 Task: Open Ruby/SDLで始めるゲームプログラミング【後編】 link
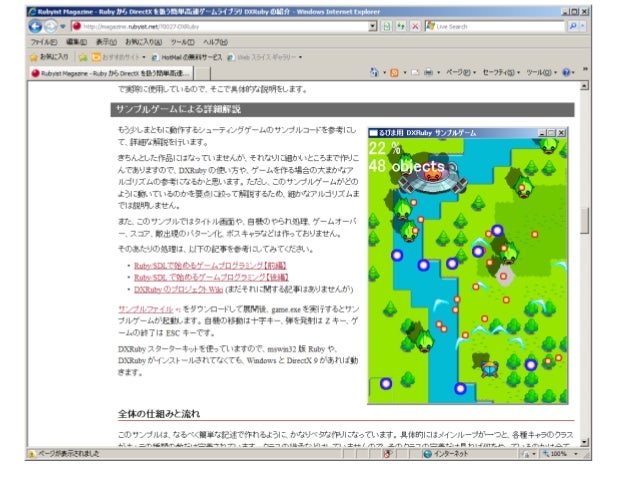point(211,277)
